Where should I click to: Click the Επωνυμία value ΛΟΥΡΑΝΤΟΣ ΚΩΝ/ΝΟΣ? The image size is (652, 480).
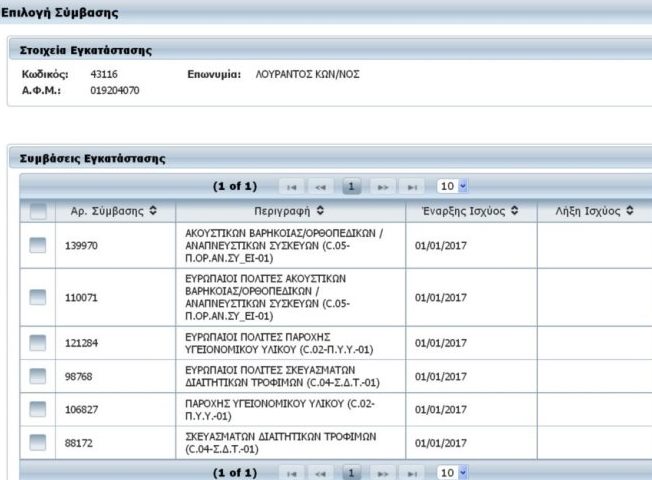(308, 74)
